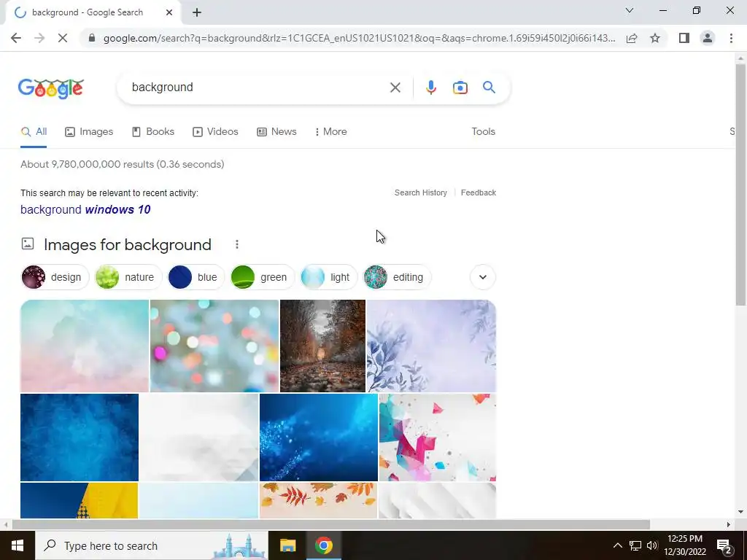Screen dimensions: 747x560
Task: Open more options for Images for background
Action: coord(237,244)
